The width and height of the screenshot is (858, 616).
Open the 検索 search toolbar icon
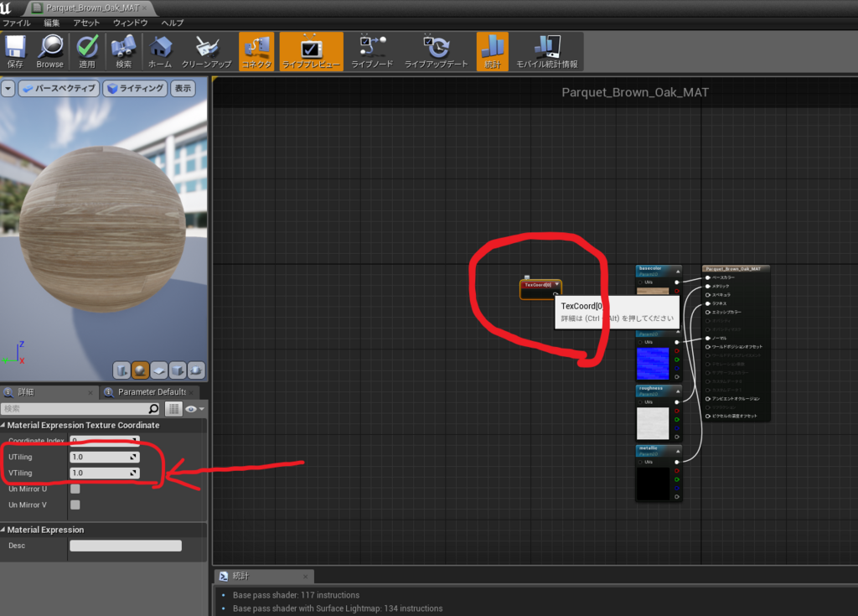pyautogui.click(x=124, y=51)
